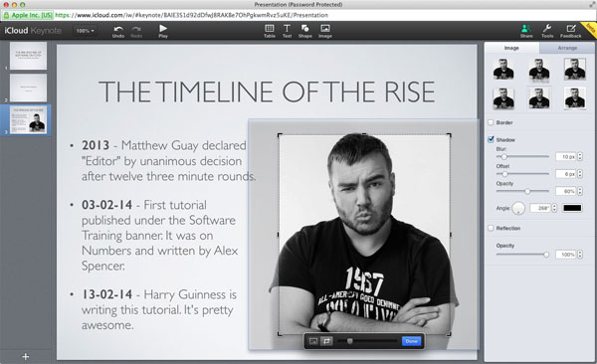The image size is (597, 364).
Task: Click the 03-02-14 bullet text
Action: pos(160,236)
